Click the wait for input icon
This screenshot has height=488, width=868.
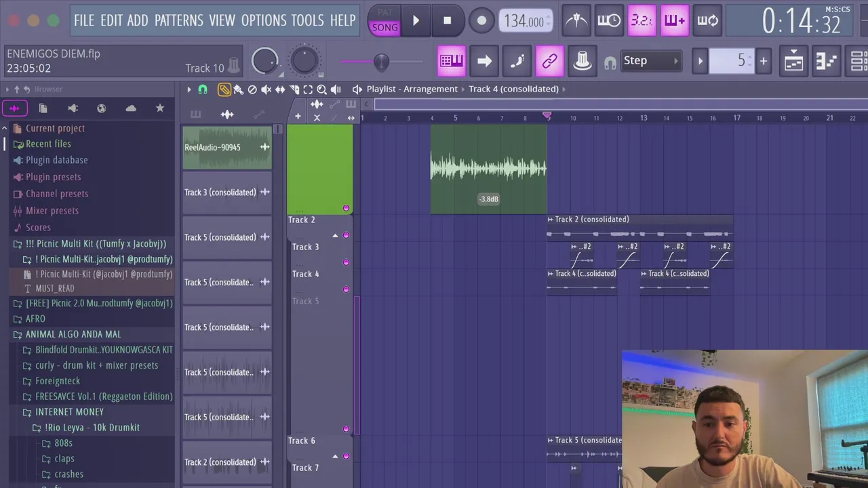pos(609,21)
